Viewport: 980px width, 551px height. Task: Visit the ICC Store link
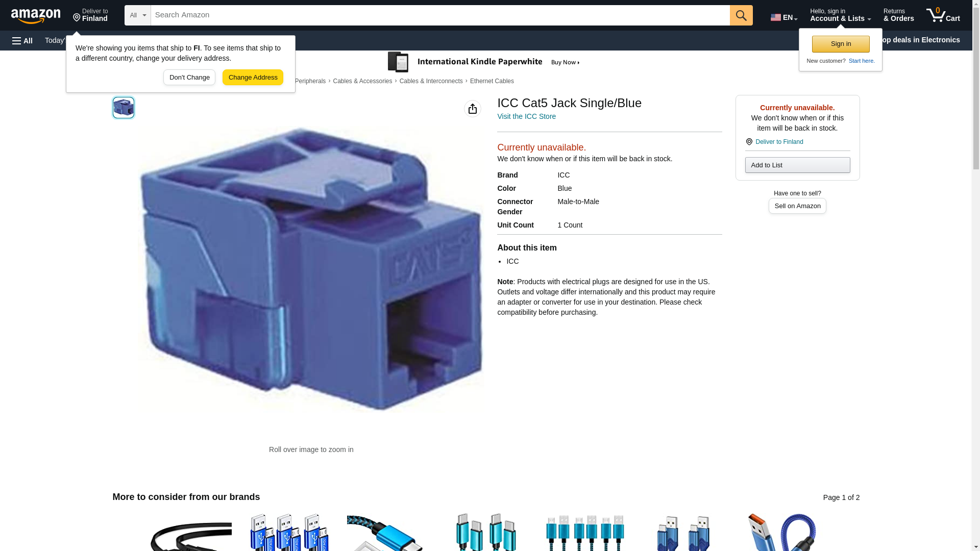click(526, 116)
